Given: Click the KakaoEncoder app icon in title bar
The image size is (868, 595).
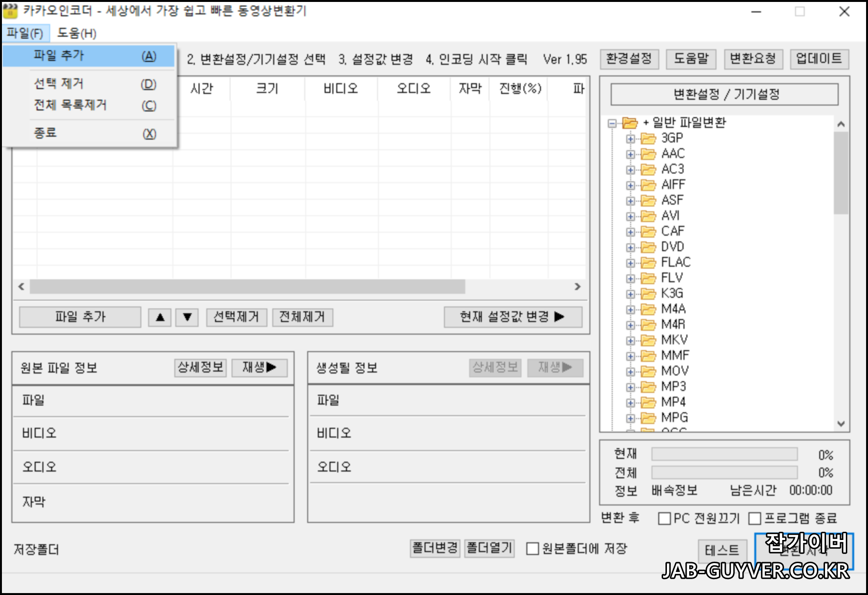Looking at the screenshot, I should click(11, 11).
